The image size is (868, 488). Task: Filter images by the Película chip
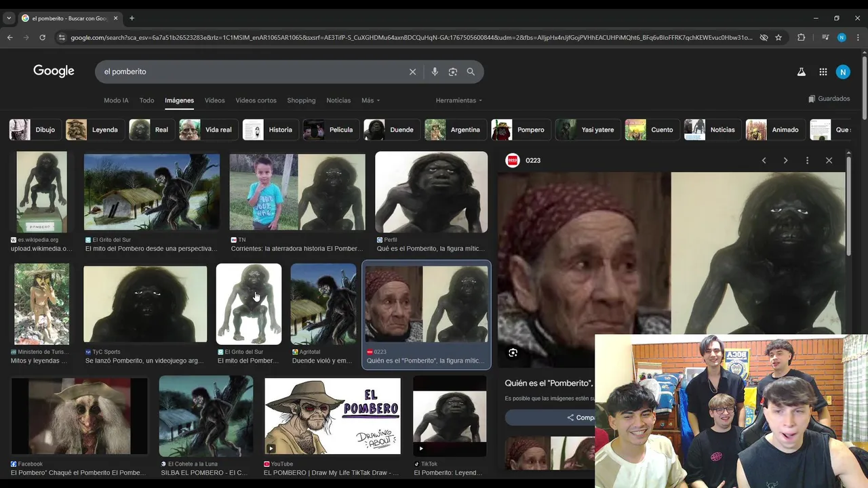pos(331,129)
